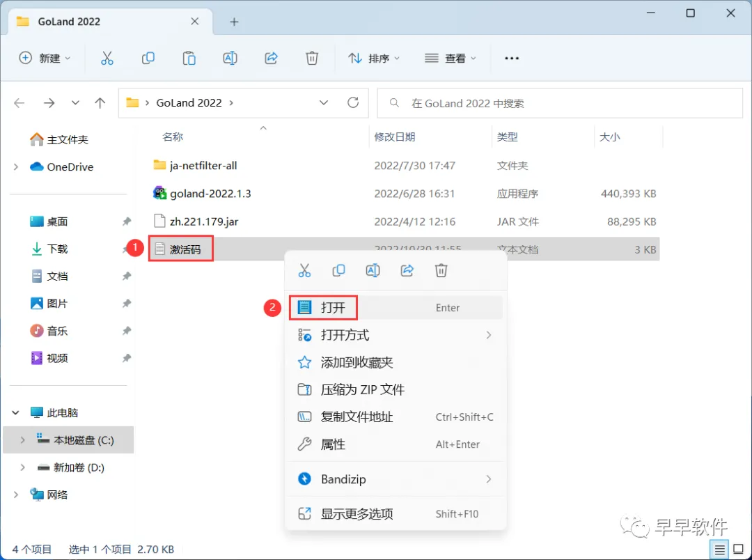Choose 复制文件地址 from menu
752x560 pixels.
click(x=396, y=417)
